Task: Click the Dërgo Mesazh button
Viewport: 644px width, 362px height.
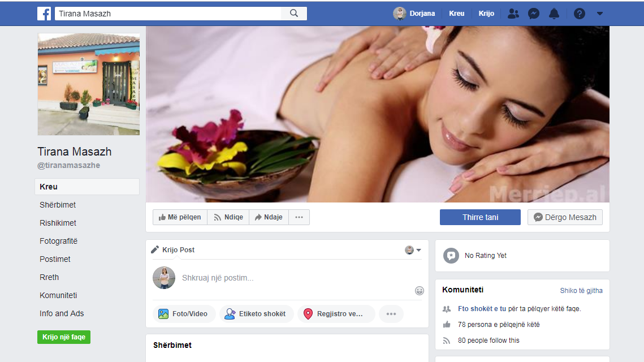Action: coord(565,217)
